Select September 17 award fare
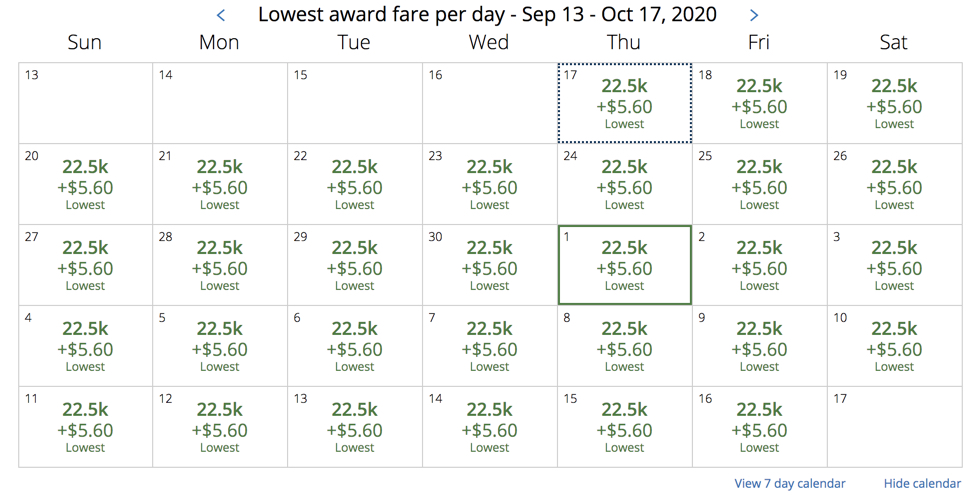This screenshot has width=970, height=495. 624,104
